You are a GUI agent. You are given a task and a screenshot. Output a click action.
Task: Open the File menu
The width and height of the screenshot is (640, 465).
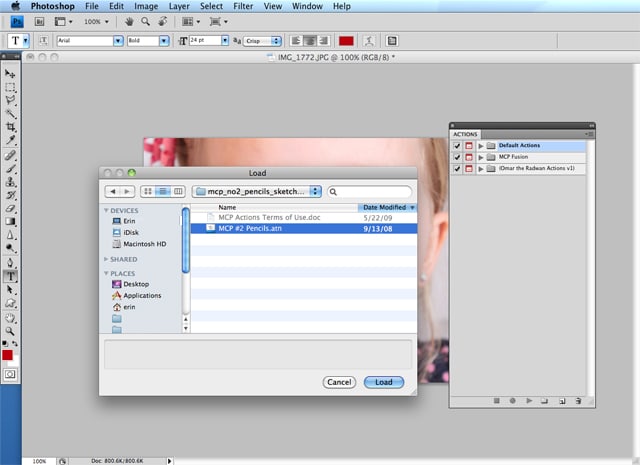[x=92, y=6]
